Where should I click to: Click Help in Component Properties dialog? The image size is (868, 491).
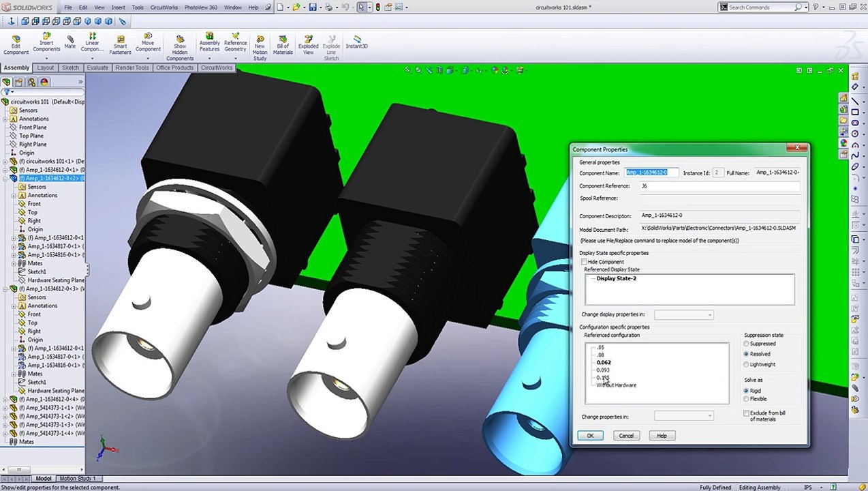pyautogui.click(x=662, y=436)
